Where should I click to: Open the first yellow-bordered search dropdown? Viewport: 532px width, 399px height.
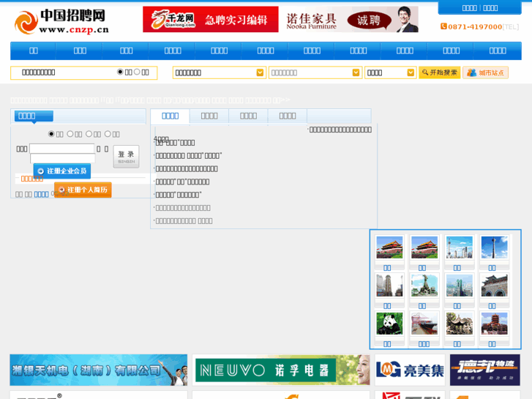[219, 72]
